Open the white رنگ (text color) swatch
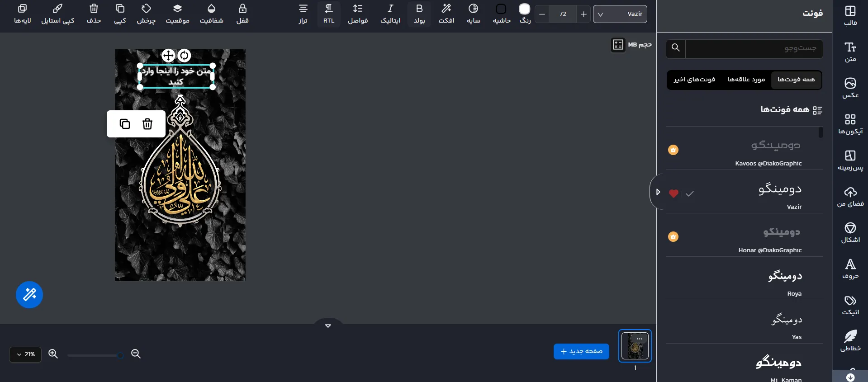The height and width of the screenshot is (382, 868). coord(525,9)
